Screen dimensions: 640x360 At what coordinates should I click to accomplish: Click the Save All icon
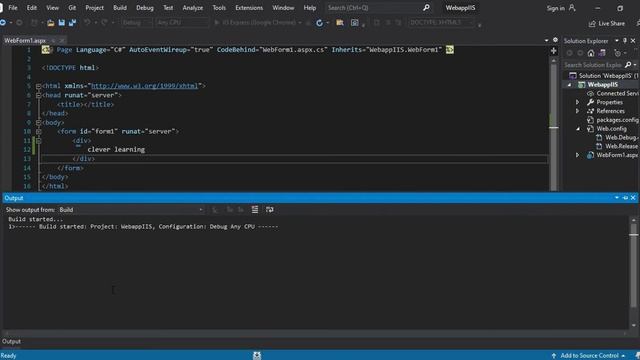coord(72,23)
